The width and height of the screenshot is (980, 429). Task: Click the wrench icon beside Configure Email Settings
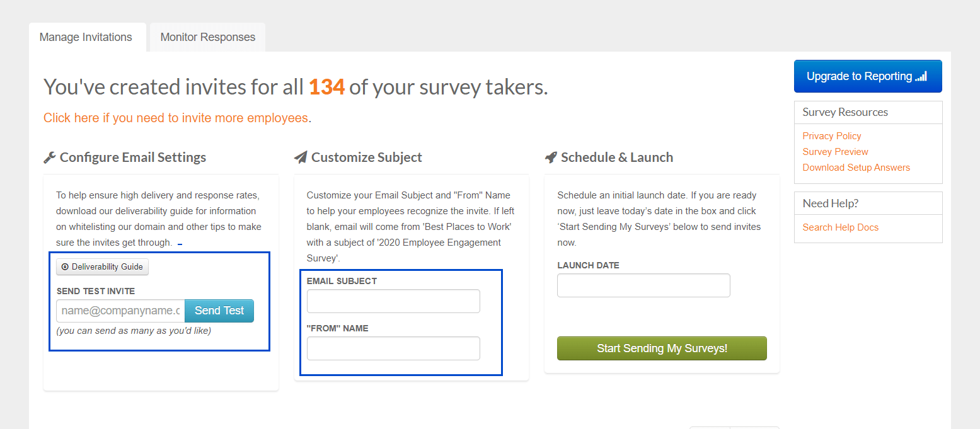click(50, 157)
